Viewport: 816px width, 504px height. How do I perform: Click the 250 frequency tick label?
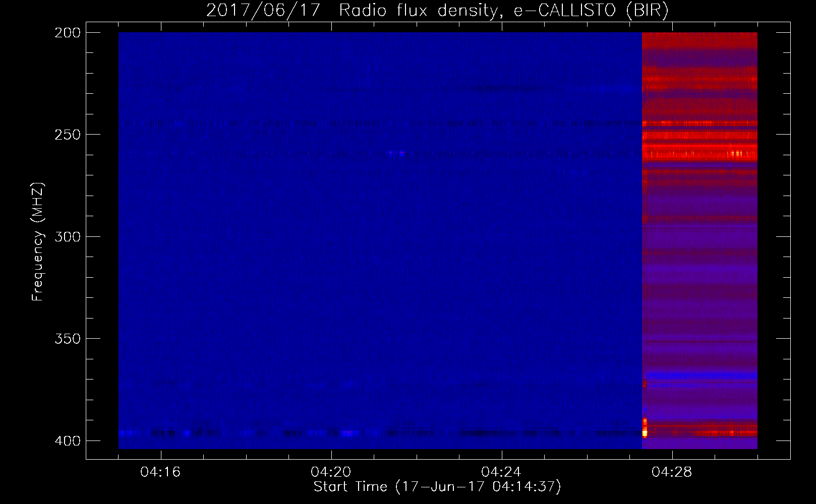point(68,135)
